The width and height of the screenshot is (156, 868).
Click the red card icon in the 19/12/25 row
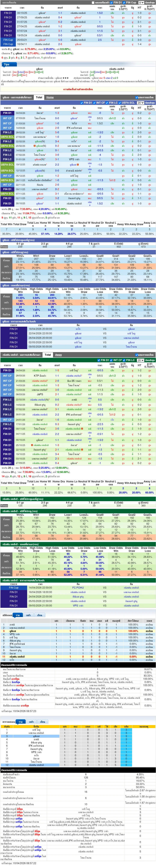tap(78, 165)
